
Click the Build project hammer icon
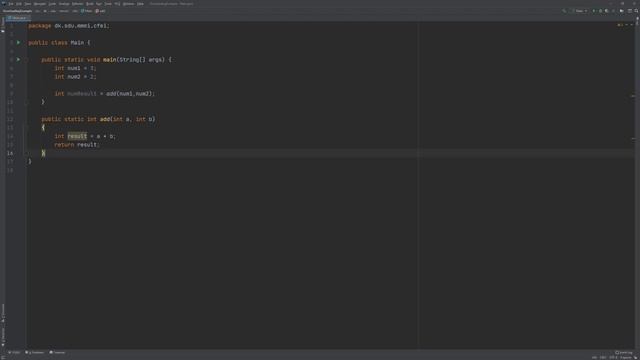tap(564, 11)
